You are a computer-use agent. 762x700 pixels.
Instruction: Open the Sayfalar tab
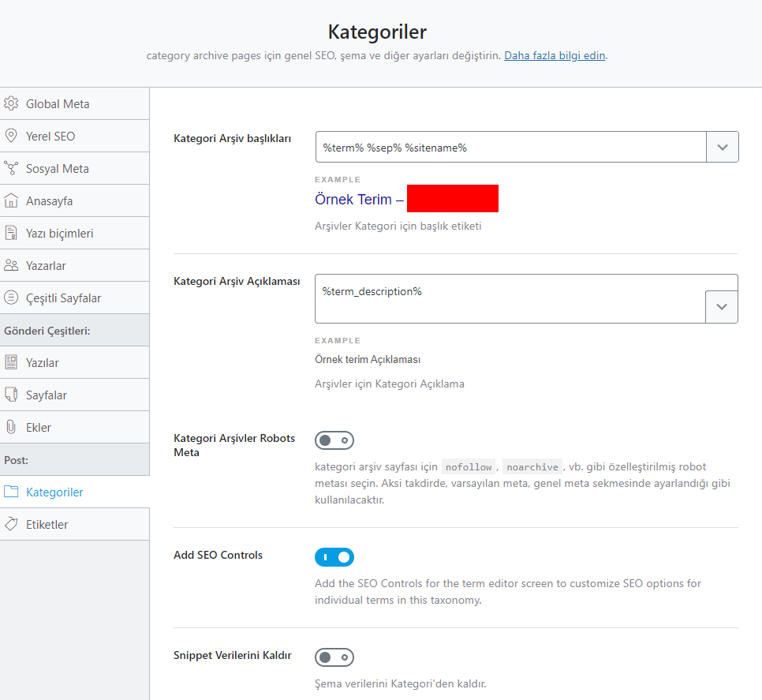75,395
